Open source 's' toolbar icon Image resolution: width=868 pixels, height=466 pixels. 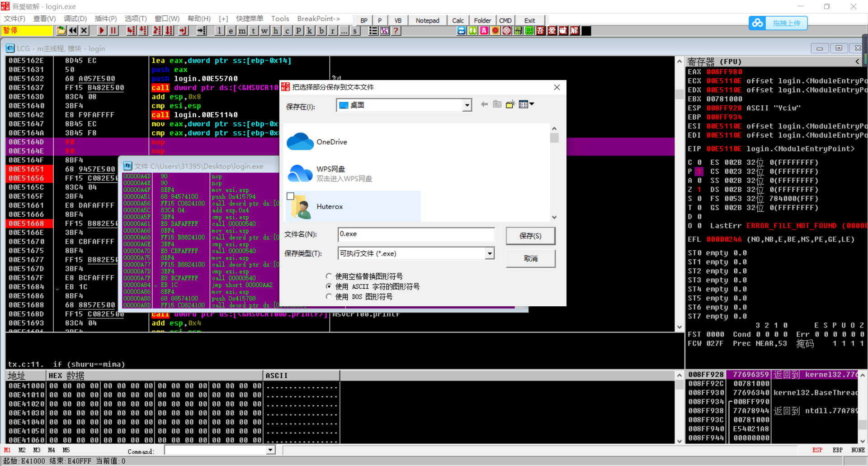[355, 31]
